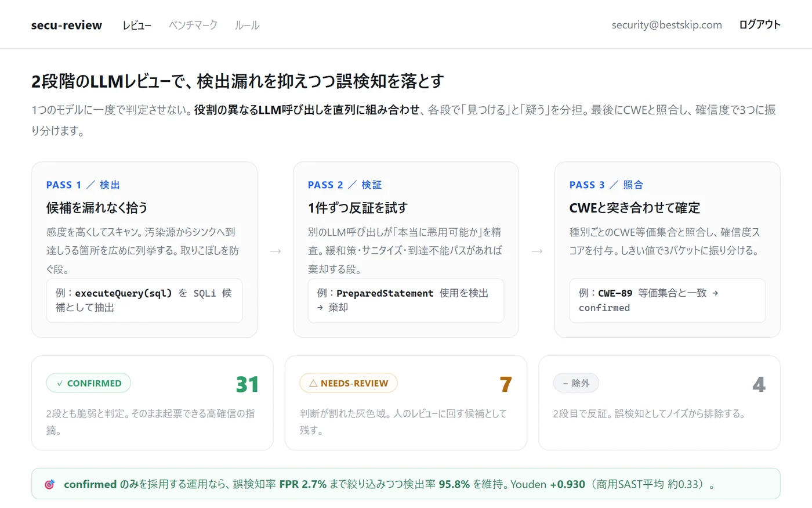
Task: Click the needs-review count 7
Action: [x=506, y=384]
